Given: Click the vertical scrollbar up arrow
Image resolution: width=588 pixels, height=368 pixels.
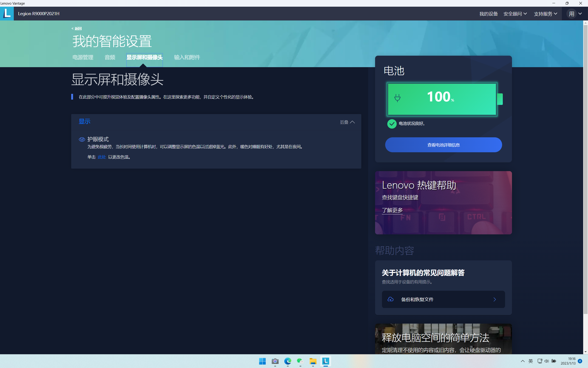Looking at the screenshot, I should (585, 23).
